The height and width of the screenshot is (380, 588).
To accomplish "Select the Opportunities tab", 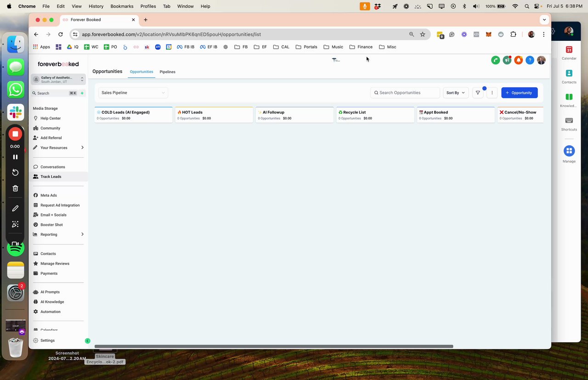I will (x=141, y=72).
